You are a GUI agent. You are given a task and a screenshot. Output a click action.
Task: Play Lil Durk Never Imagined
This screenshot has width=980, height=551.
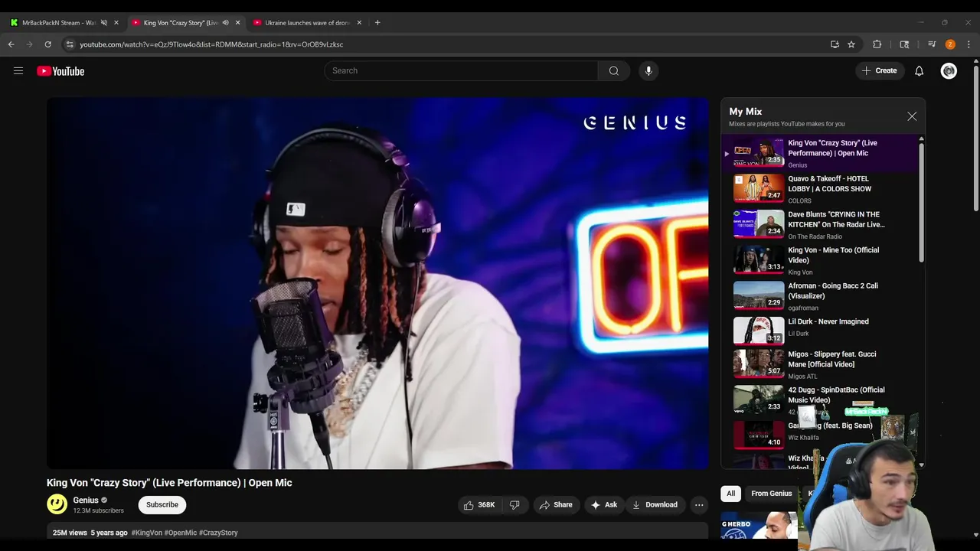click(822, 332)
